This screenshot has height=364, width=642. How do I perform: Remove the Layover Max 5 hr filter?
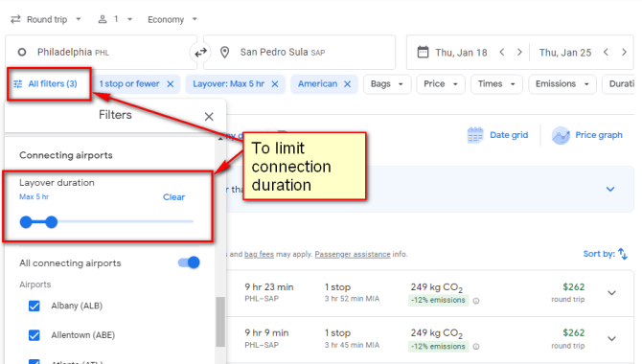275,84
